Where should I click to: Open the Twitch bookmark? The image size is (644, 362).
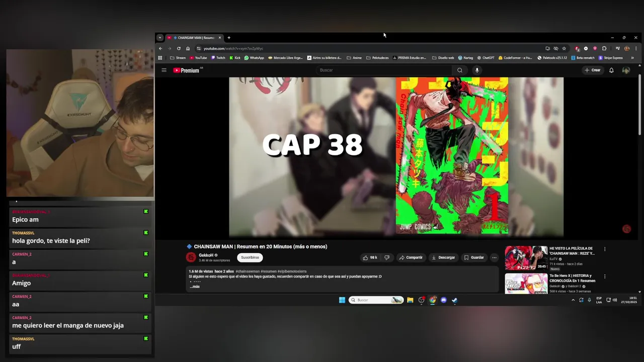pyautogui.click(x=218, y=58)
